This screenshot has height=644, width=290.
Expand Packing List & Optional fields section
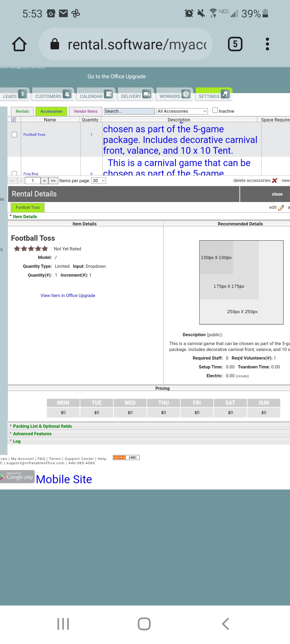coord(42,426)
